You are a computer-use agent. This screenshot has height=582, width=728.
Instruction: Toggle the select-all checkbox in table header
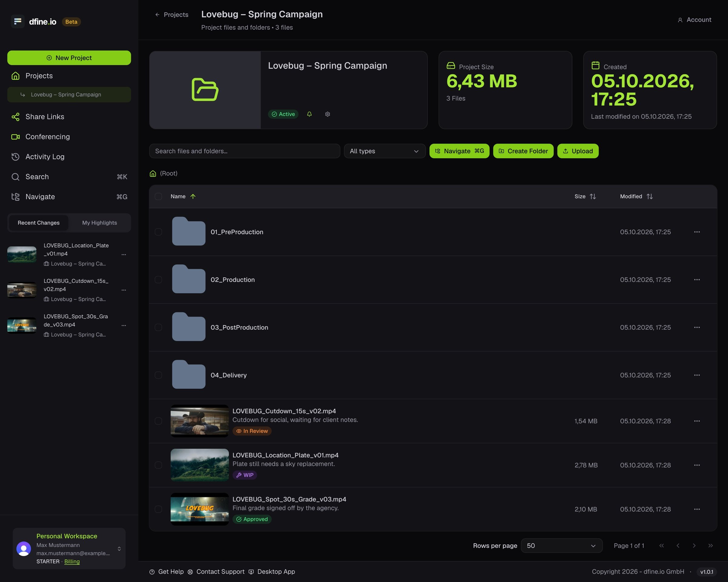point(158,196)
